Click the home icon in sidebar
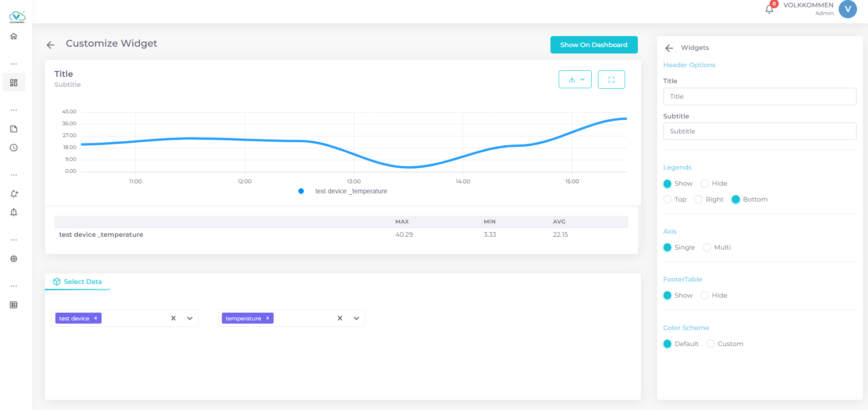Viewport: 868px width, 410px height. [x=14, y=36]
